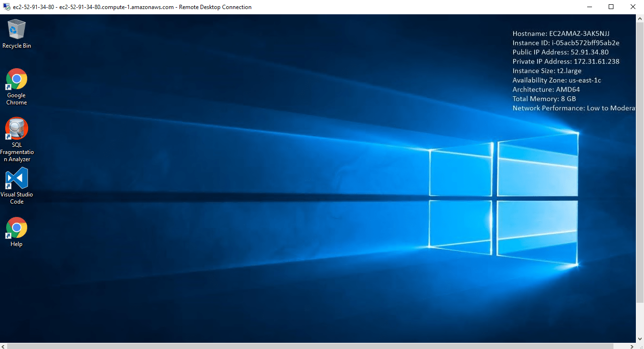
Task: Minimize the Remote Desktop Connection window
Action: [x=589, y=7]
